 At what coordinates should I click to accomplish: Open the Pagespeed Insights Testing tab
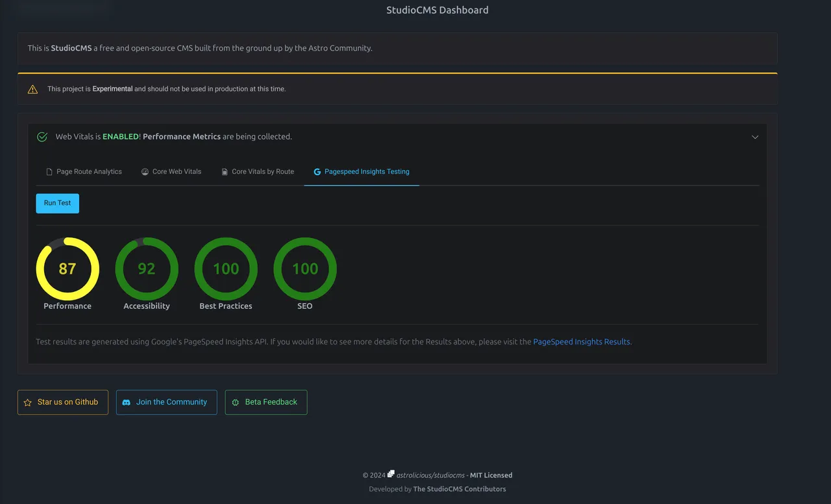pyautogui.click(x=362, y=172)
